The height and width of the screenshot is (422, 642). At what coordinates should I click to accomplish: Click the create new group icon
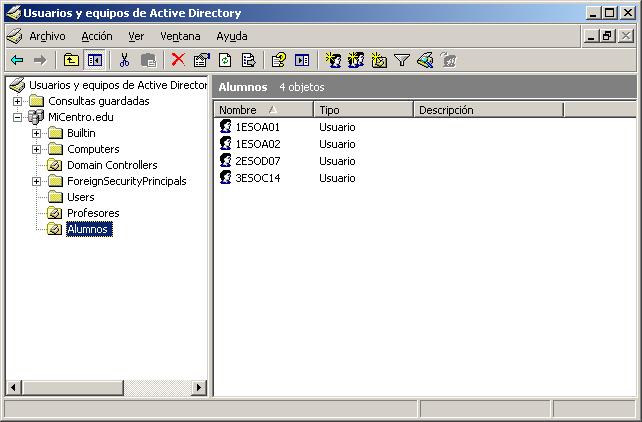point(356,61)
